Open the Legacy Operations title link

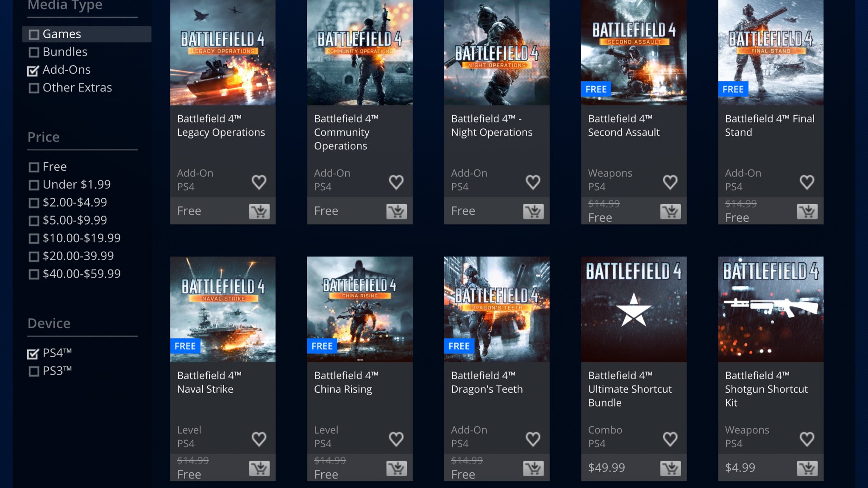pyautogui.click(x=221, y=125)
